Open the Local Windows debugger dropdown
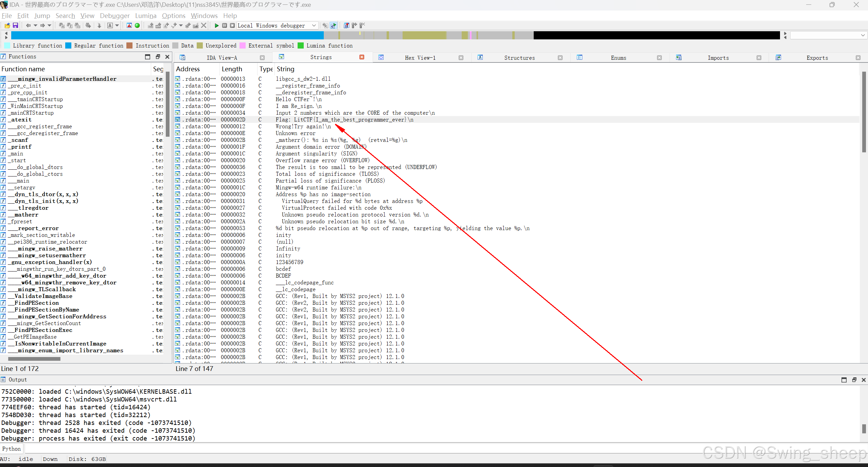Image resolution: width=868 pixels, height=467 pixels. (x=314, y=25)
